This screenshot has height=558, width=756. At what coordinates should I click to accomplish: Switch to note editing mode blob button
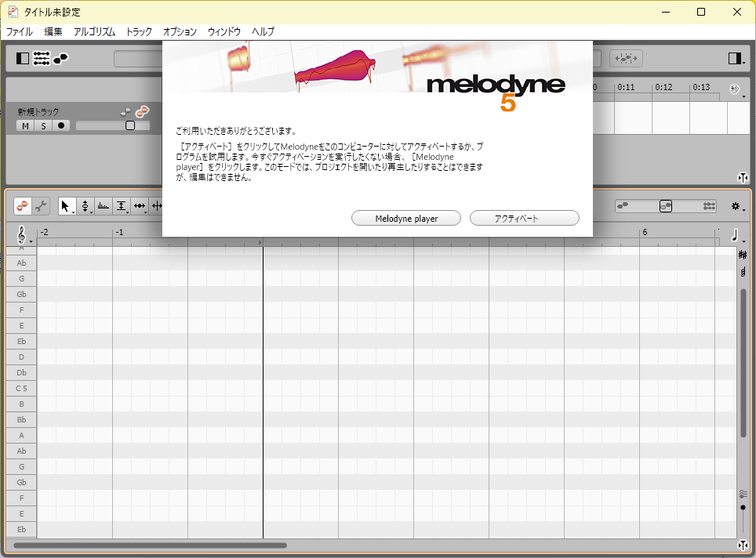click(x=23, y=206)
